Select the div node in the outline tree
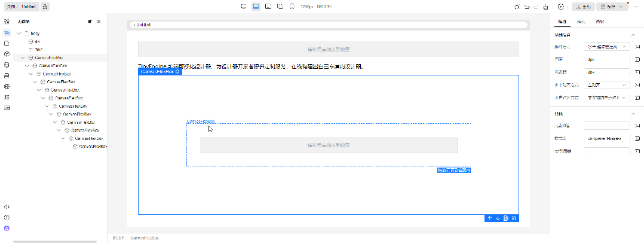644x243 pixels. point(38,41)
